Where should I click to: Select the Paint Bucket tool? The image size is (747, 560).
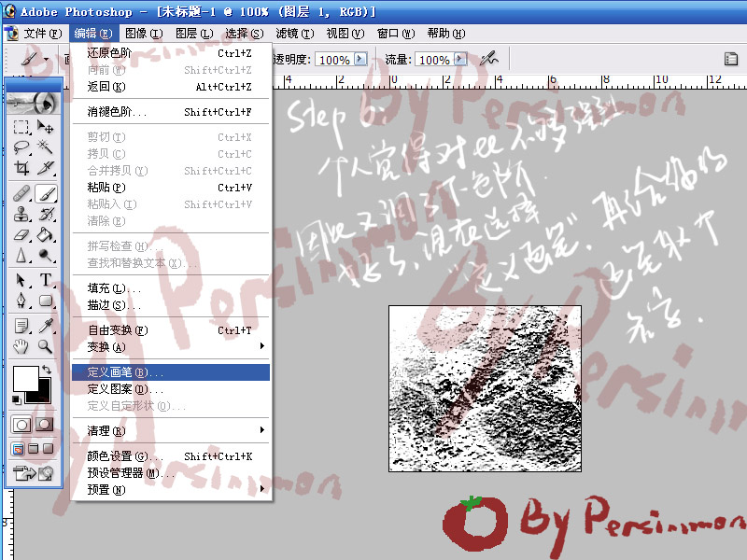(x=46, y=235)
